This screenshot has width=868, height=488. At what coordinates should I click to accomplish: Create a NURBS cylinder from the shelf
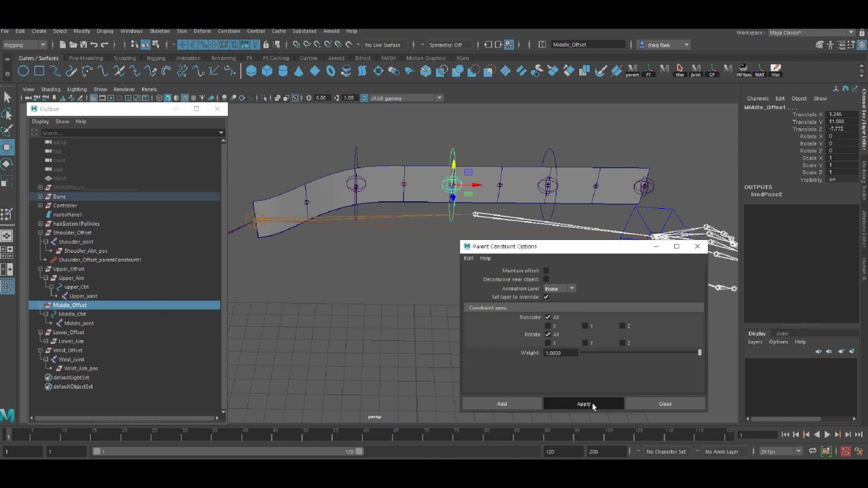pyautogui.click(x=283, y=71)
